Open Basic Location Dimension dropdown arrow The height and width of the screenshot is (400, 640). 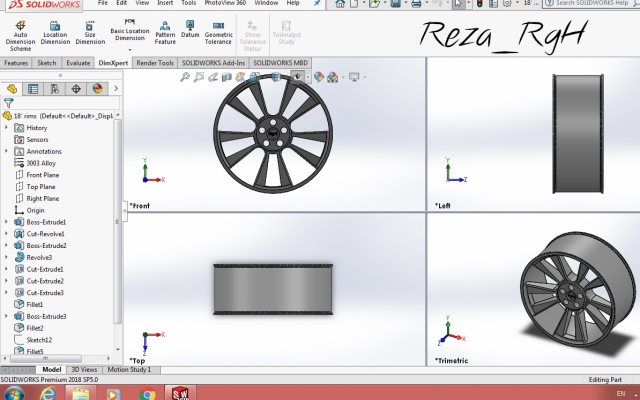pos(130,50)
